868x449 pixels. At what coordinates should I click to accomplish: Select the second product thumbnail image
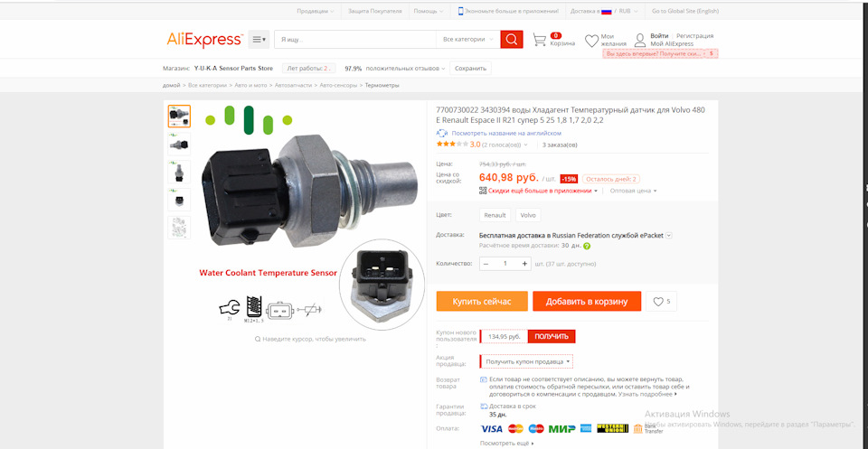(x=179, y=144)
